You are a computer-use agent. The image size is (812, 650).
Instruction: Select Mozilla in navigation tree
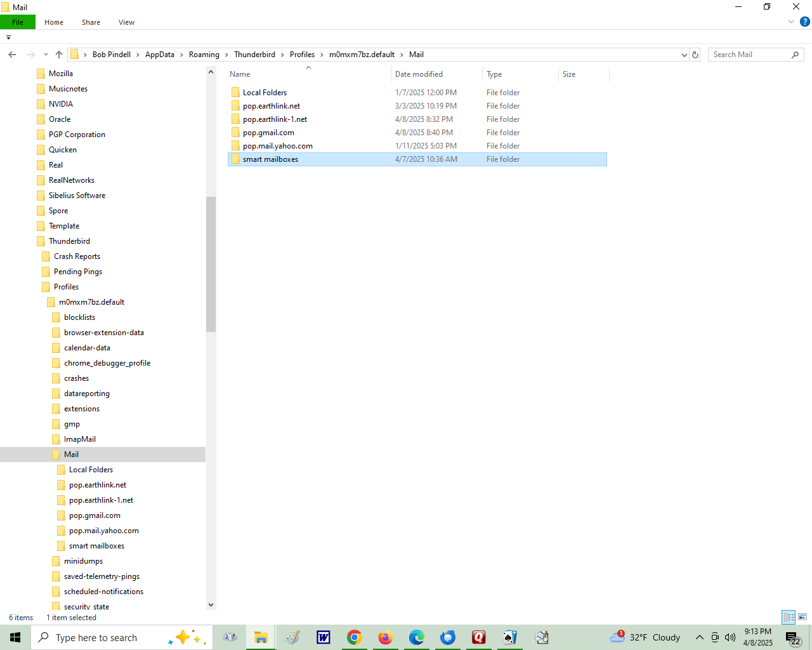61,74
